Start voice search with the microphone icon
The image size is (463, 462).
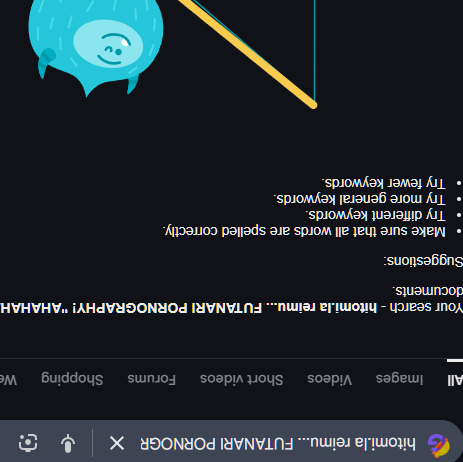tap(68, 443)
